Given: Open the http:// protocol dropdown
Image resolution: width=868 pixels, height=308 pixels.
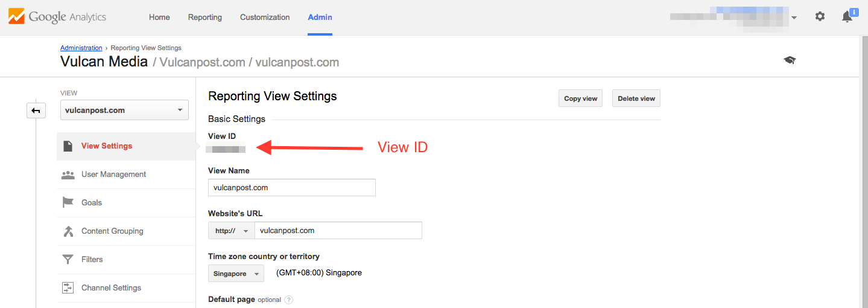Looking at the screenshot, I should click(x=232, y=231).
